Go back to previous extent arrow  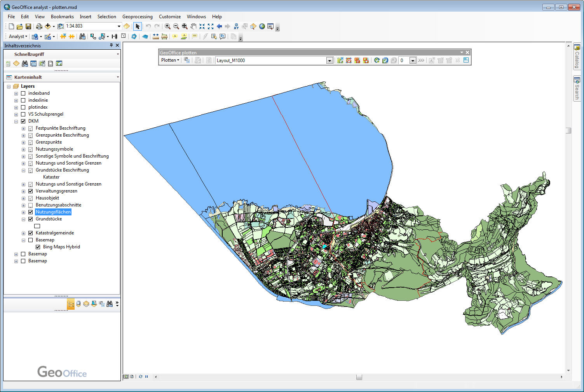[x=219, y=26]
